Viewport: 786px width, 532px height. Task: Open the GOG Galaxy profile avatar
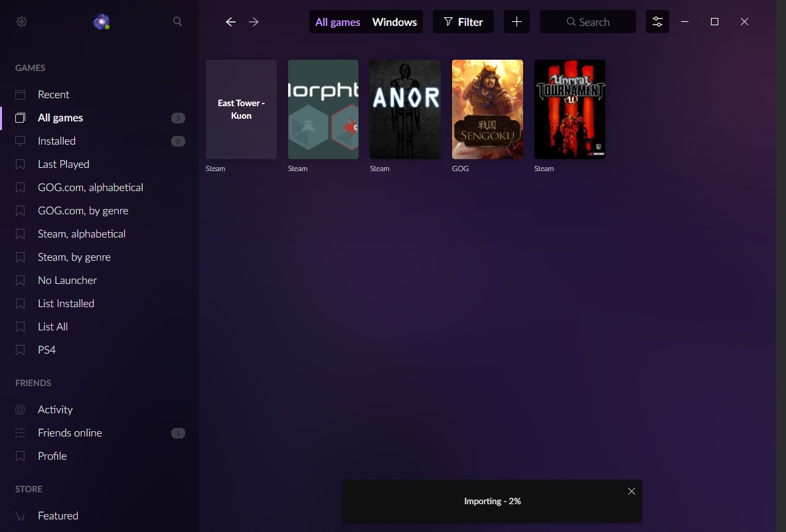(102, 21)
